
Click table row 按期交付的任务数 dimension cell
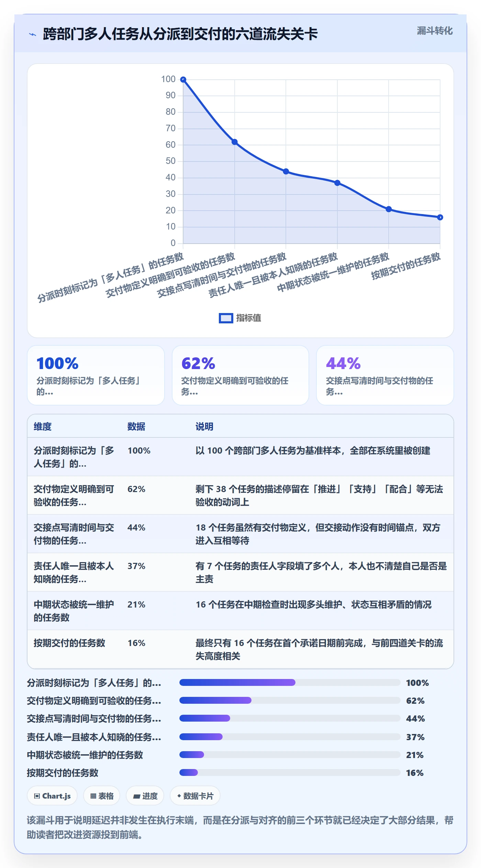point(69,643)
